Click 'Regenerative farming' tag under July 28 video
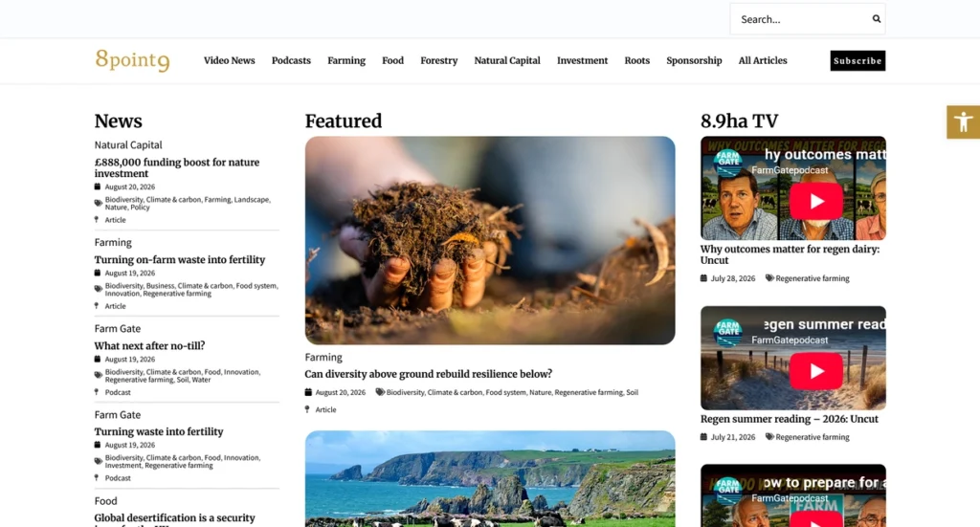The width and height of the screenshot is (980, 527). click(813, 278)
